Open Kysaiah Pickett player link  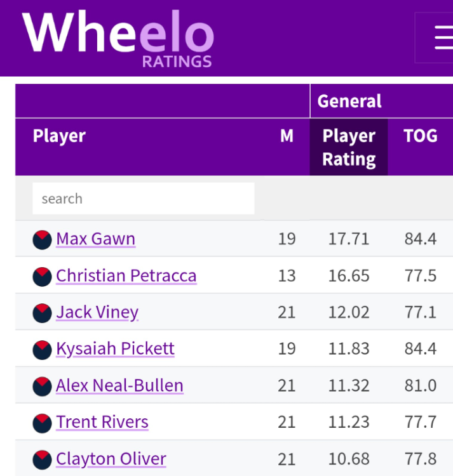[x=115, y=349]
